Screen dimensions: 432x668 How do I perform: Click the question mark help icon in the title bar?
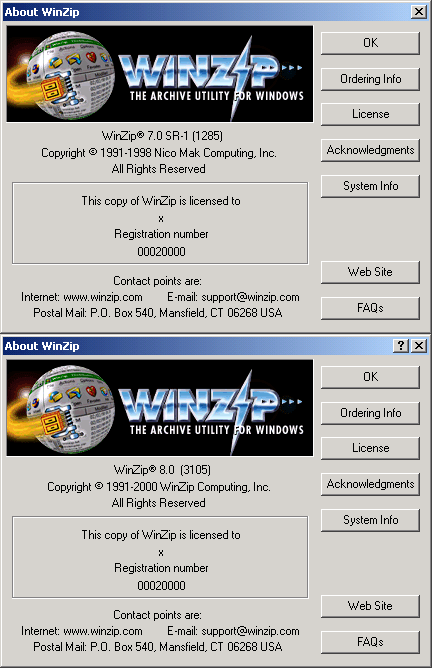(401, 346)
